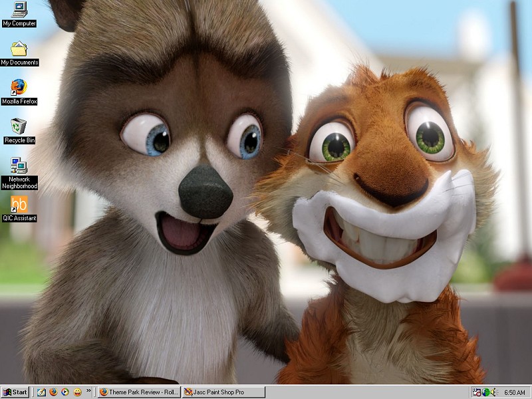Launch Windows Media Player from quick launch
Screen dimensions: 532x399
[65, 392]
